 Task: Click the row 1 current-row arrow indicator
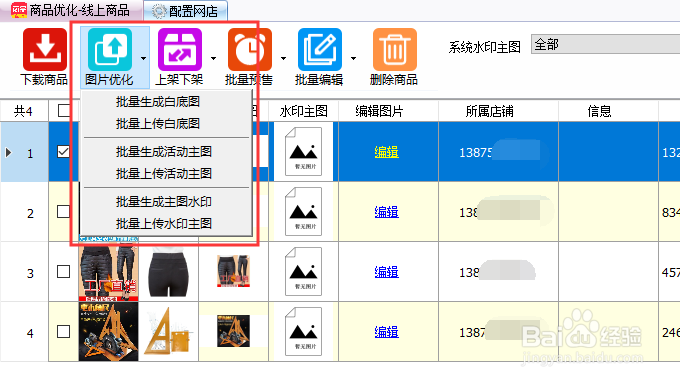click(x=8, y=153)
